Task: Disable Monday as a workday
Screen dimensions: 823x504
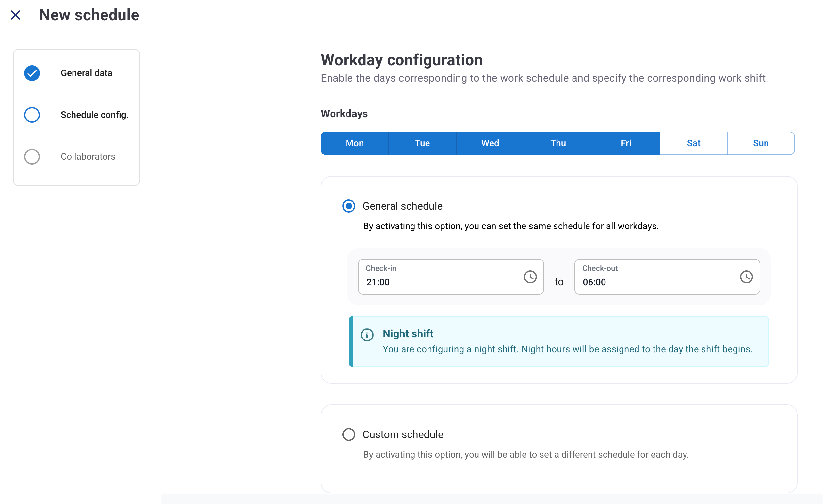Action: pyautogui.click(x=354, y=143)
